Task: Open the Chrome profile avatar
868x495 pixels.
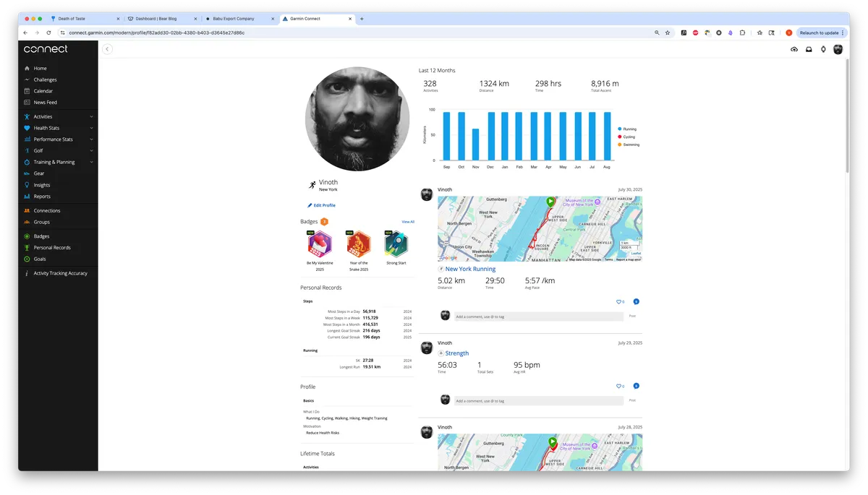Action: pos(789,33)
